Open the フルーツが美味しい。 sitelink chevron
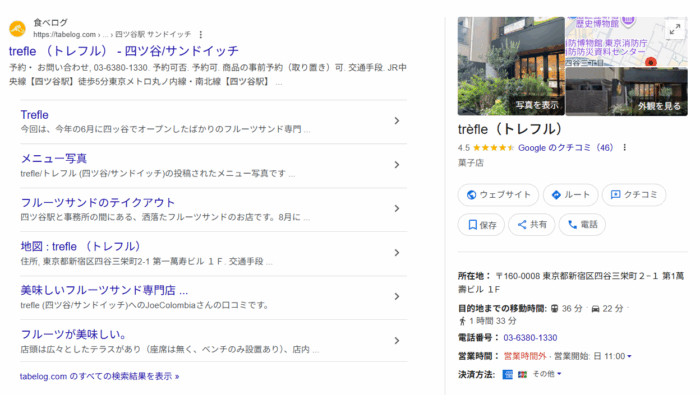This screenshot has width=700, height=395. (397, 341)
